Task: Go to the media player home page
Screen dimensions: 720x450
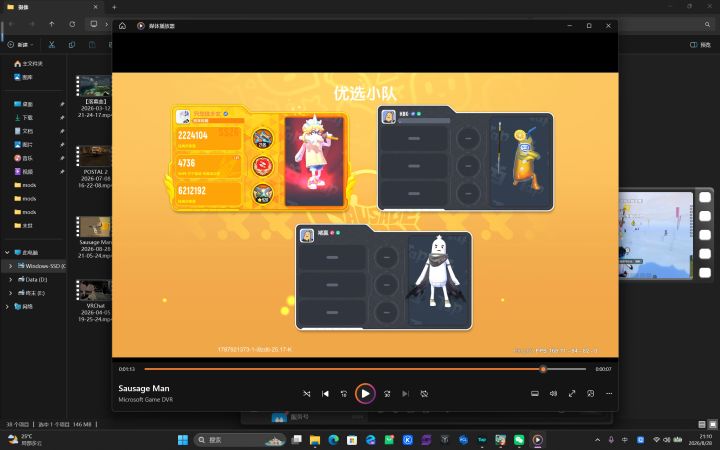Action: tap(122, 26)
